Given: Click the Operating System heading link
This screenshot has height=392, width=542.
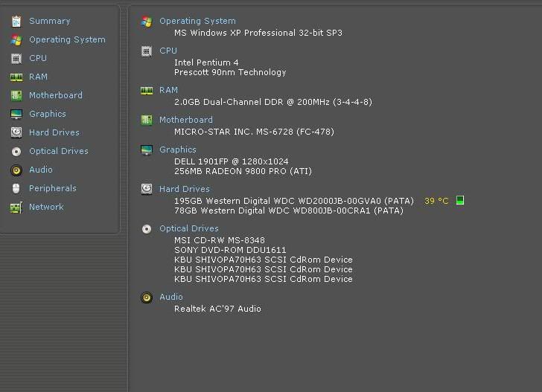Looking at the screenshot, I should [197, 21].
